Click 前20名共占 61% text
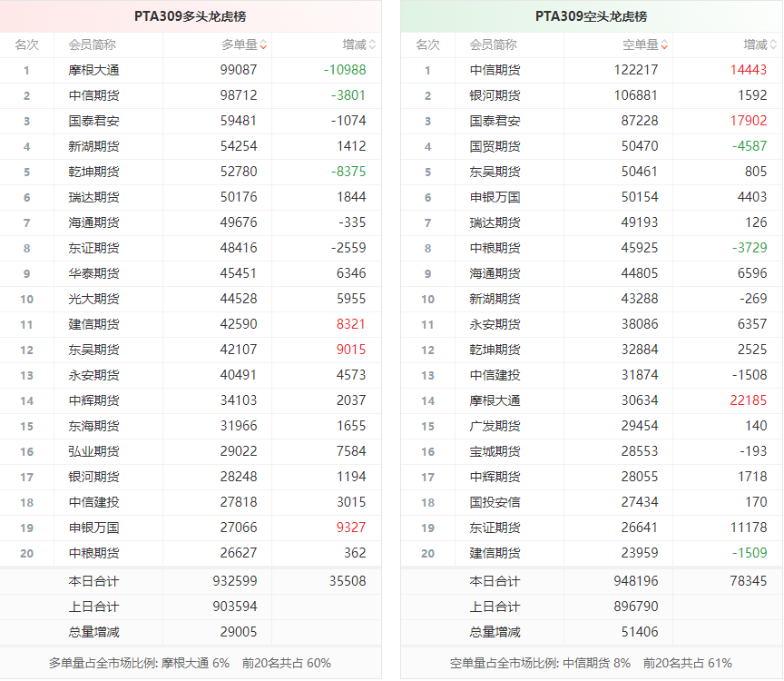The height and width of the screenshot is (681, 784). [x=688, y=664]
